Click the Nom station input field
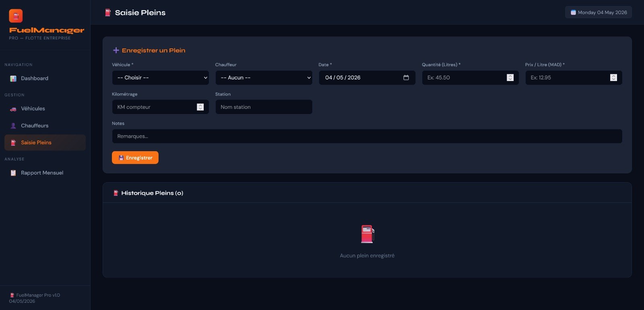 [x=264, y=107]
